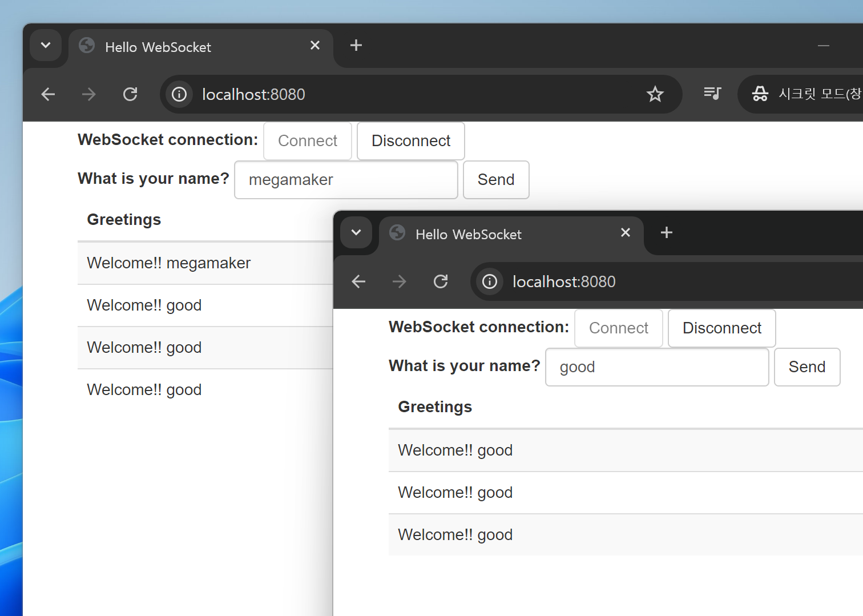The image size is (863, 616).
Task: Close Hello WebSocket tab in front window
Action: pos(626,232)
